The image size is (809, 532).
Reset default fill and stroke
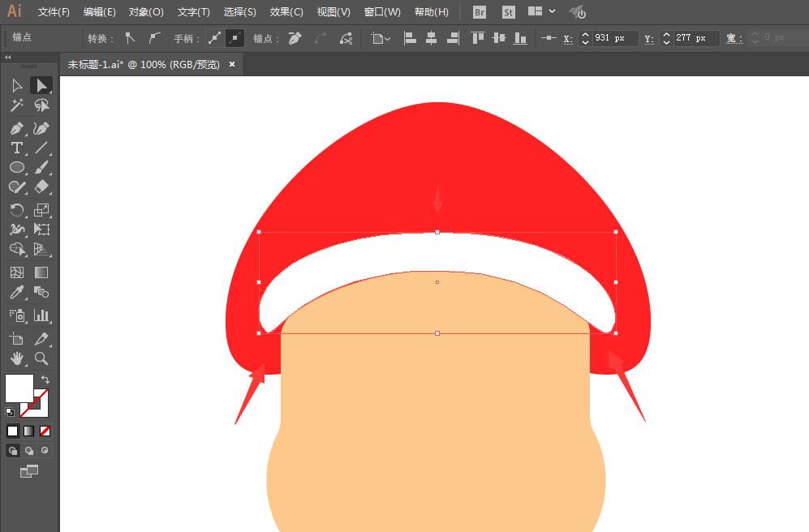pyautogui.click(x=9, y=412)
